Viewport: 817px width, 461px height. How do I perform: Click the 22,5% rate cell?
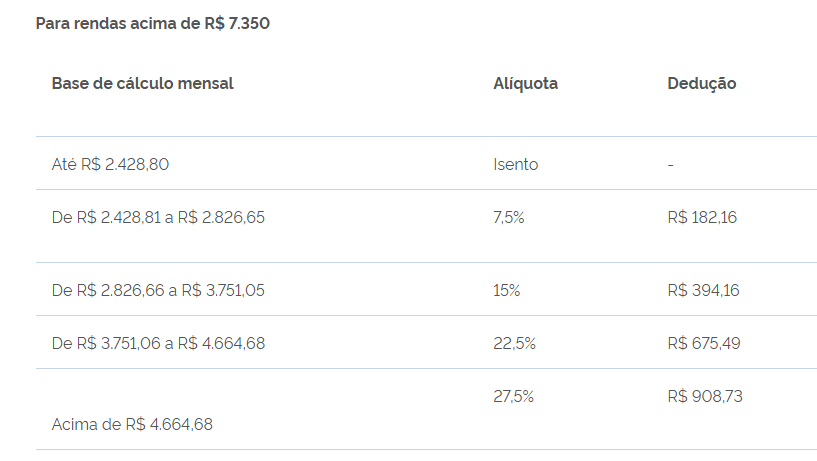[514, 343]
